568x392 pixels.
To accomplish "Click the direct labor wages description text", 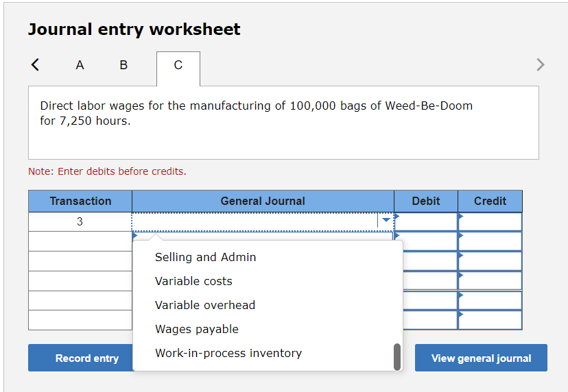I will [256, 113].
